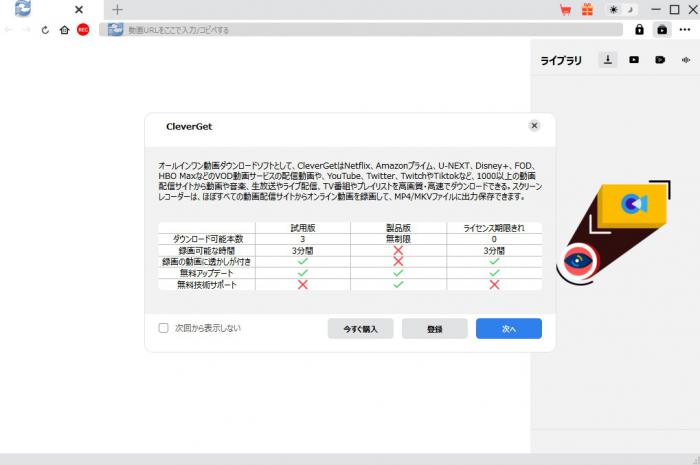Open the three-dot more menu
This screenshot has height=465, width=700.
(685, 30)
